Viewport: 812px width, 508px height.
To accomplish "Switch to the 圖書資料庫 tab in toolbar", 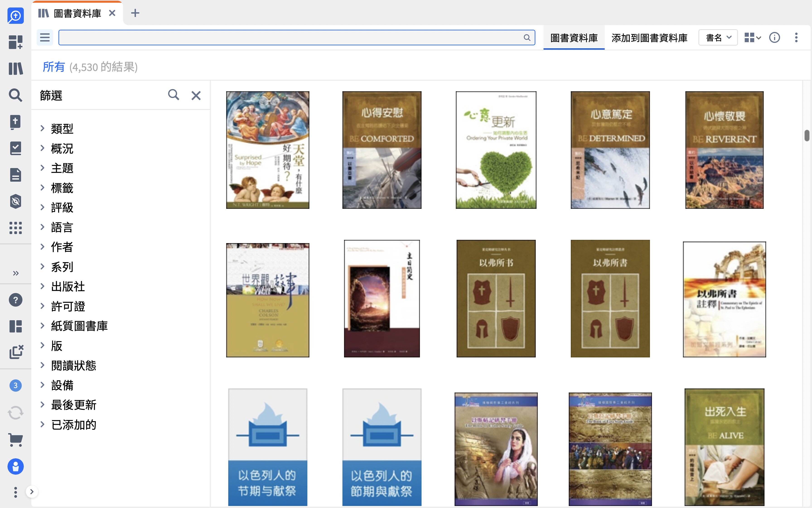I will click(x=574, y=38).
